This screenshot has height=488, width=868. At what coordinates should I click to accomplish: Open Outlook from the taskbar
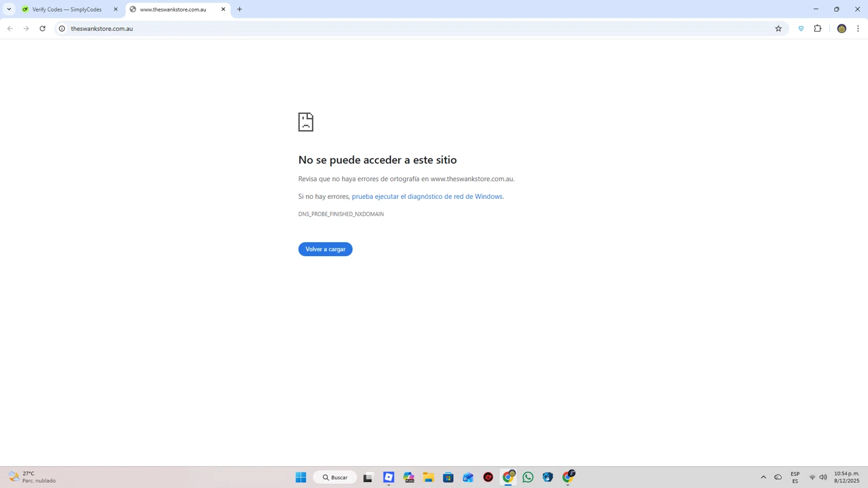click(x=468, y=477)
